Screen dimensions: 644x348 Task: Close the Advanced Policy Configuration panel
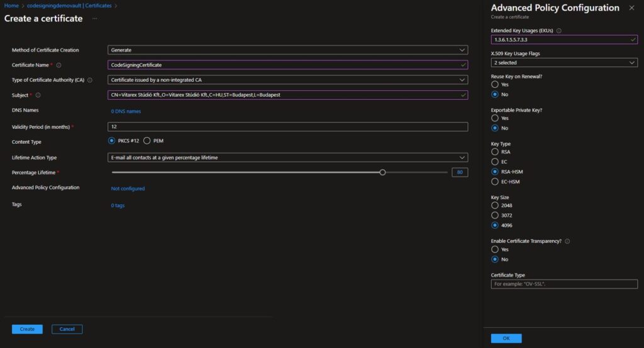[631, 8]
